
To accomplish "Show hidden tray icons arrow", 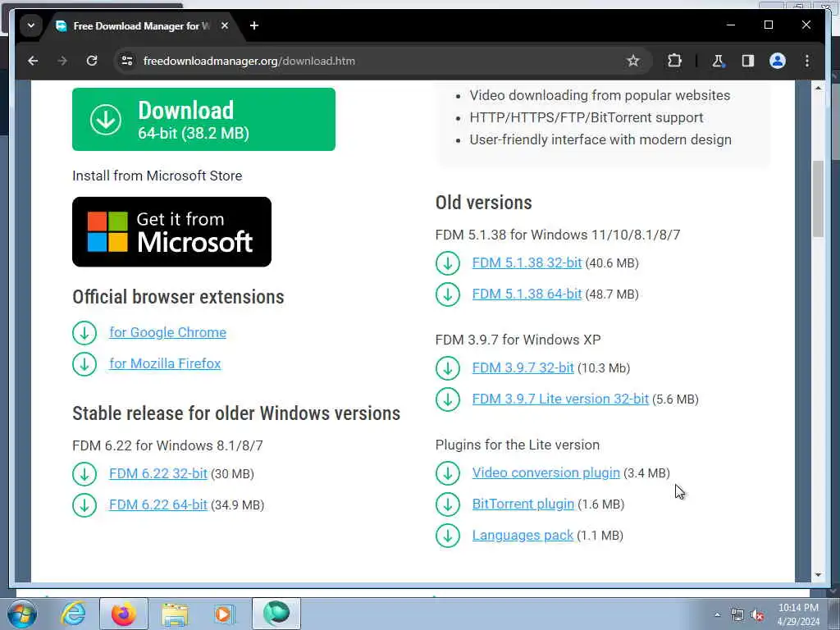I will tap(717, 614).
